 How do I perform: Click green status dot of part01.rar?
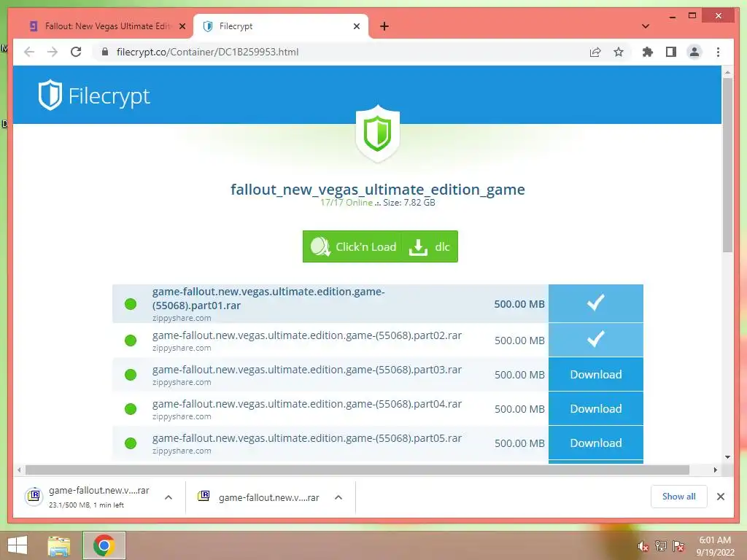(131, 304)
